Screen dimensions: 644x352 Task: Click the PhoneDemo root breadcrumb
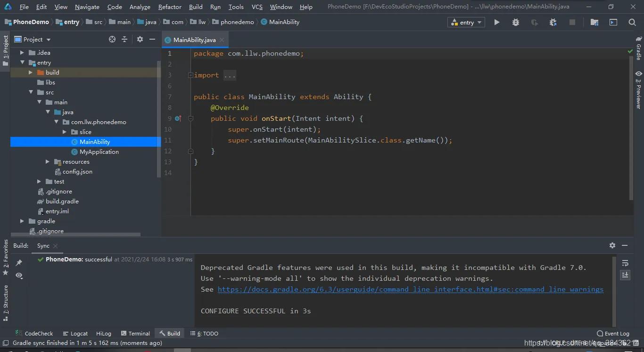(27, 22)
